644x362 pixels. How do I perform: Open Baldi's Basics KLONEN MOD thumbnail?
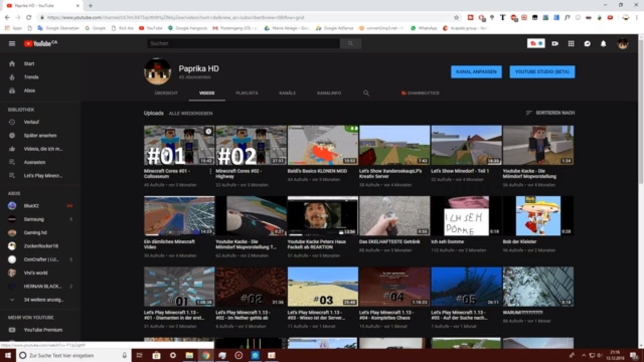click(323, 145)
